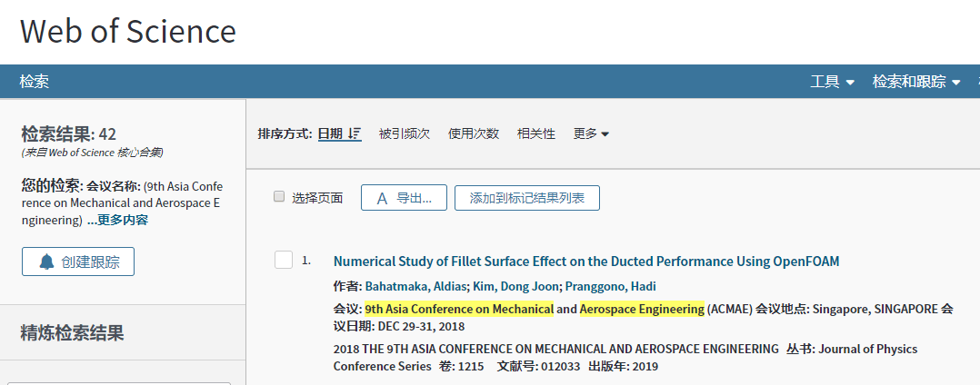Open the 更多内容 link in search summary

[117, 221]
